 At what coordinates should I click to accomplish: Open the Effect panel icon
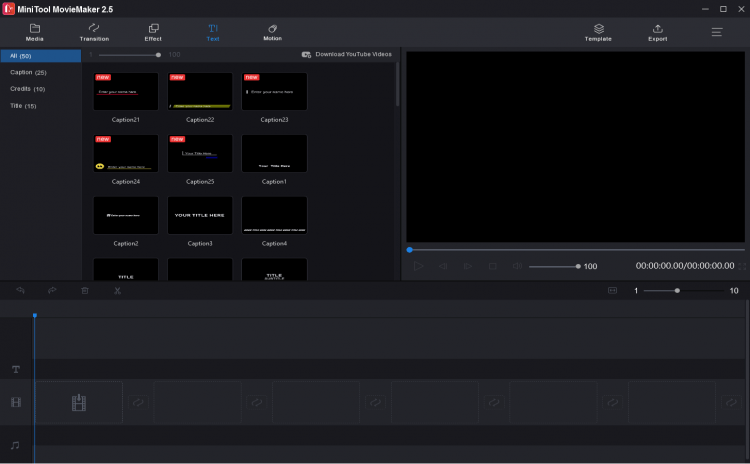tap(153, 32)
